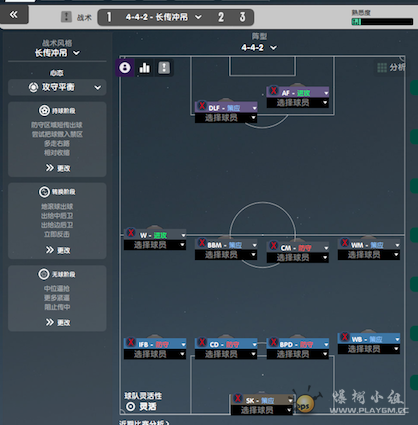Click 更改 under 持球阶段
Viewport: 418px width, 425px height.
click(58, 168)
